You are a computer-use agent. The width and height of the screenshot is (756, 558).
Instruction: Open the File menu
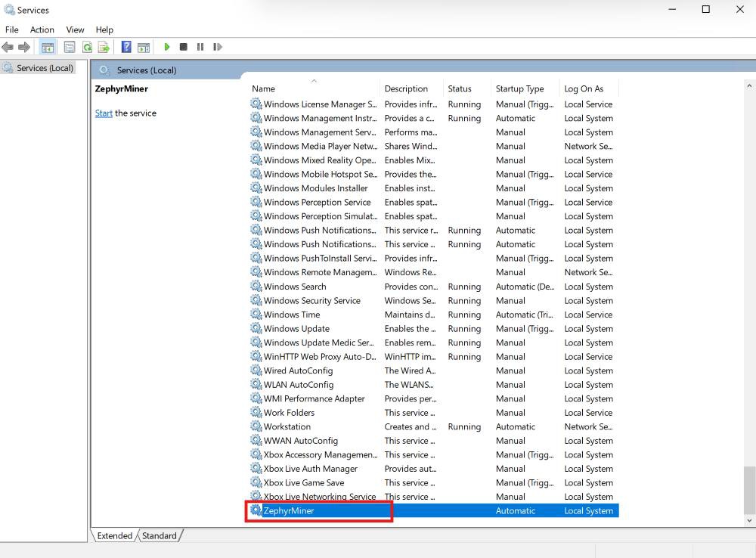pos(11,29)
